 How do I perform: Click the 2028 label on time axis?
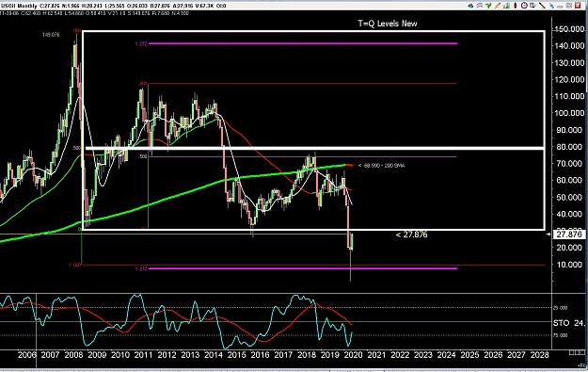click(x=540, y=355)
